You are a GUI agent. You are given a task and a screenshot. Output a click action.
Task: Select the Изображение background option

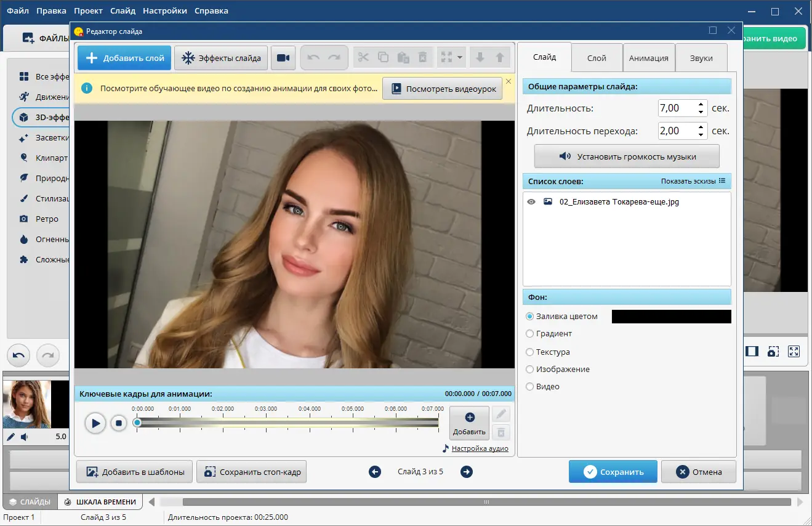click(x=558, y=369)
